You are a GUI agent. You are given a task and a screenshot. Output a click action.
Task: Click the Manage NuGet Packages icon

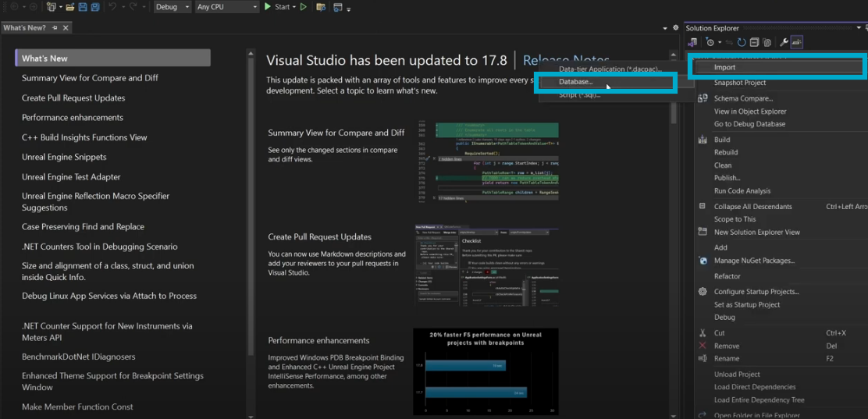point(703,260)
